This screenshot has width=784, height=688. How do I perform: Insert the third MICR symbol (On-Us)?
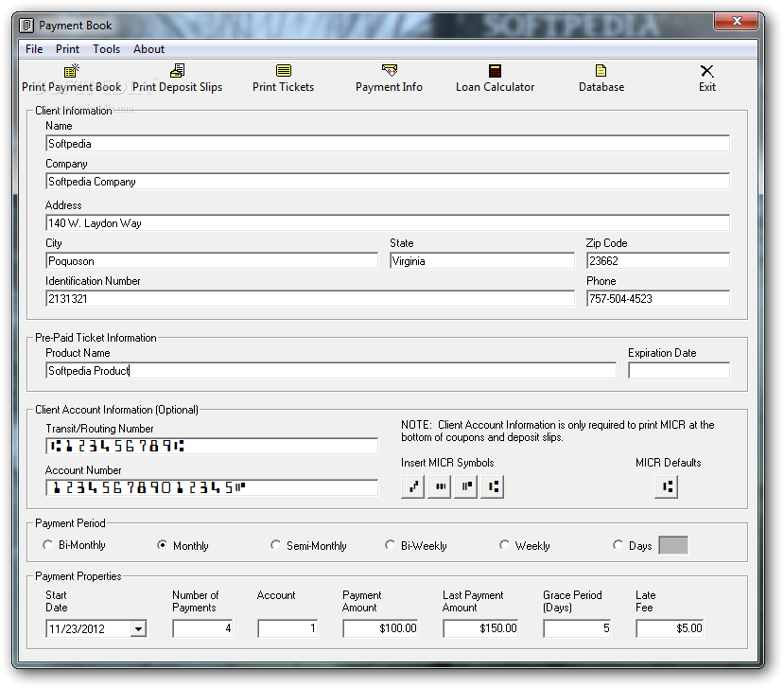(x=466, y=486)
